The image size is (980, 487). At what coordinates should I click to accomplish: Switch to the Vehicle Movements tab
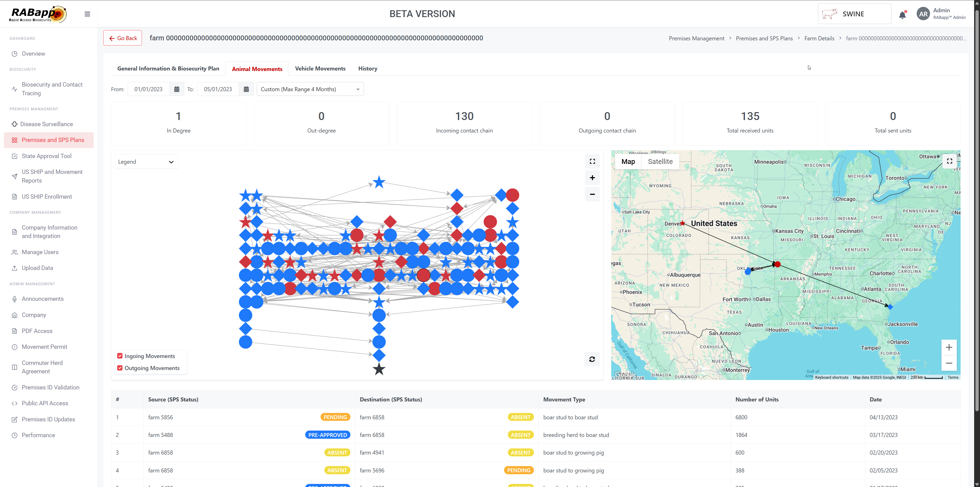pos(320,68)
